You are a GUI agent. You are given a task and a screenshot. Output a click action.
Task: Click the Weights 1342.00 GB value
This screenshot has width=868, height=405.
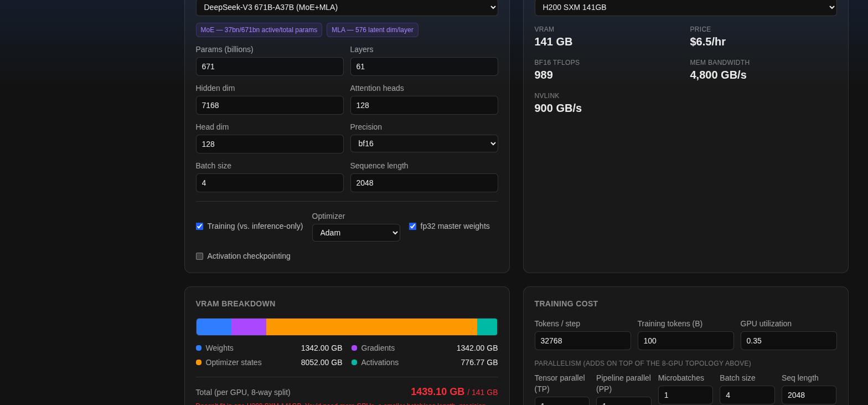point(322,348)
